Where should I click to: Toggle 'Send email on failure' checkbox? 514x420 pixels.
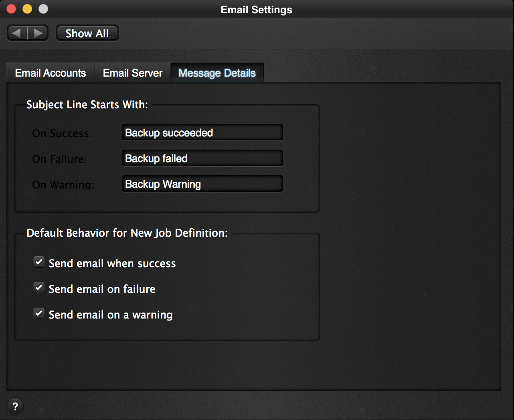tap(39, 288)
